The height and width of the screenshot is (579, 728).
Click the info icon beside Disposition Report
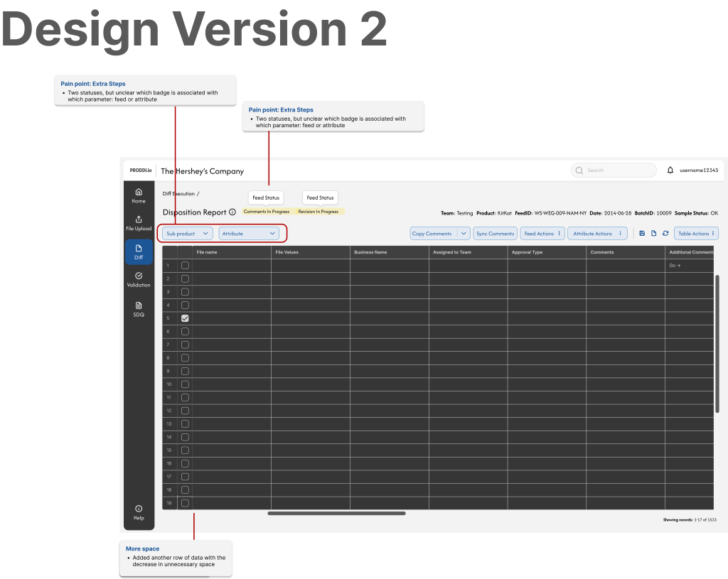(232, 212)
